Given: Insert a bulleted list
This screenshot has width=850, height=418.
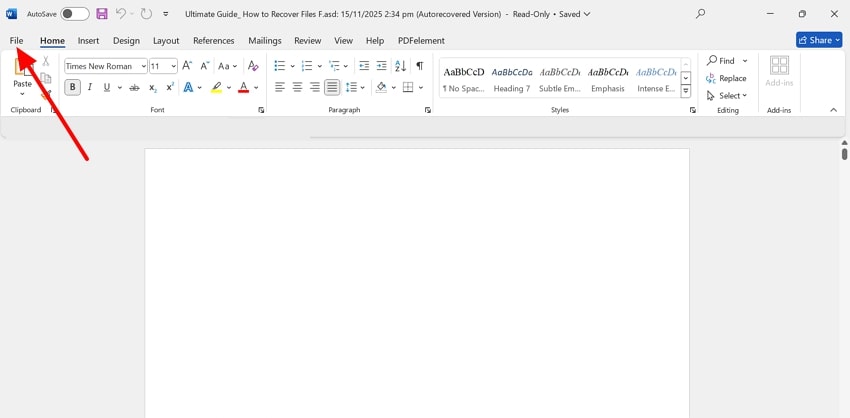Looking at the screenshot, I should (x=280, y=66).
